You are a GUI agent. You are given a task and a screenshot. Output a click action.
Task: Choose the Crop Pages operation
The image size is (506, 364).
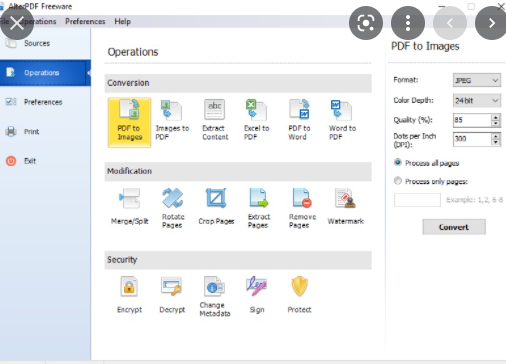click(x=216, y=207)
